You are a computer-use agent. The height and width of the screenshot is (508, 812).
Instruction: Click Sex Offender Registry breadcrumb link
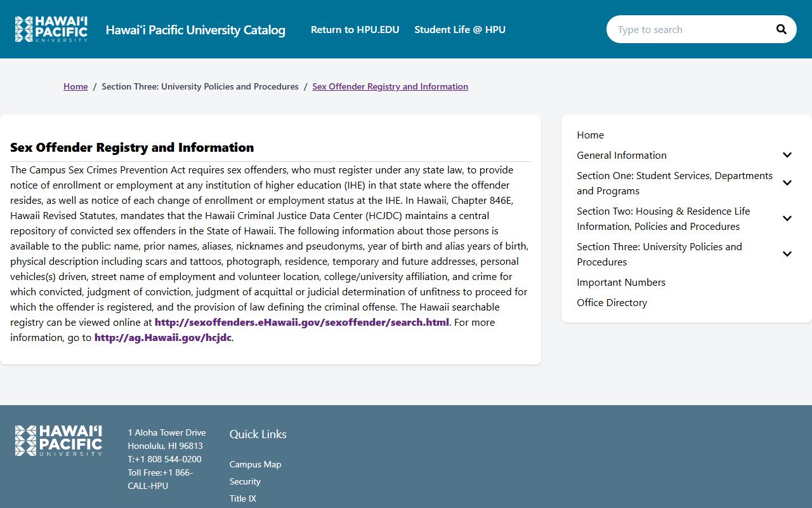pos(390,86)
